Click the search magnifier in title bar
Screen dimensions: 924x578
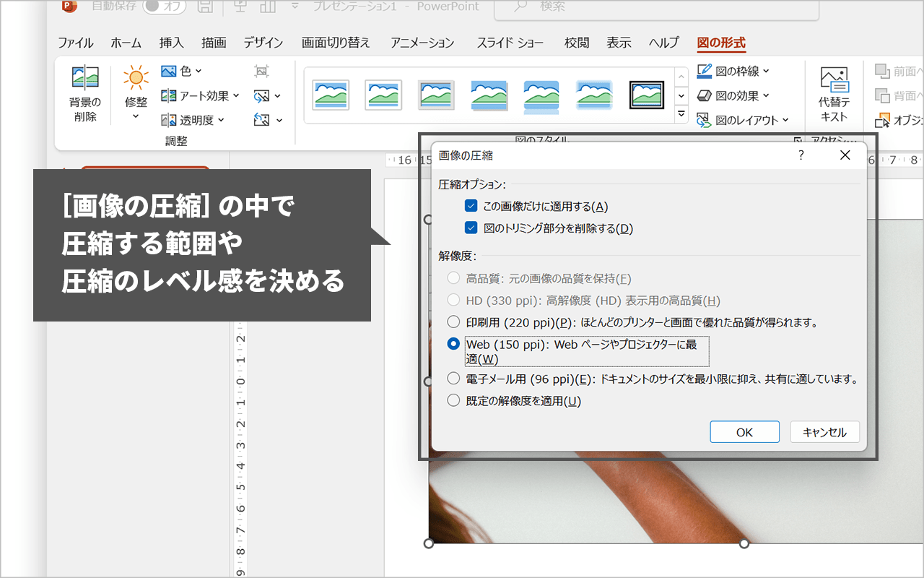click(x=520, y=7)
